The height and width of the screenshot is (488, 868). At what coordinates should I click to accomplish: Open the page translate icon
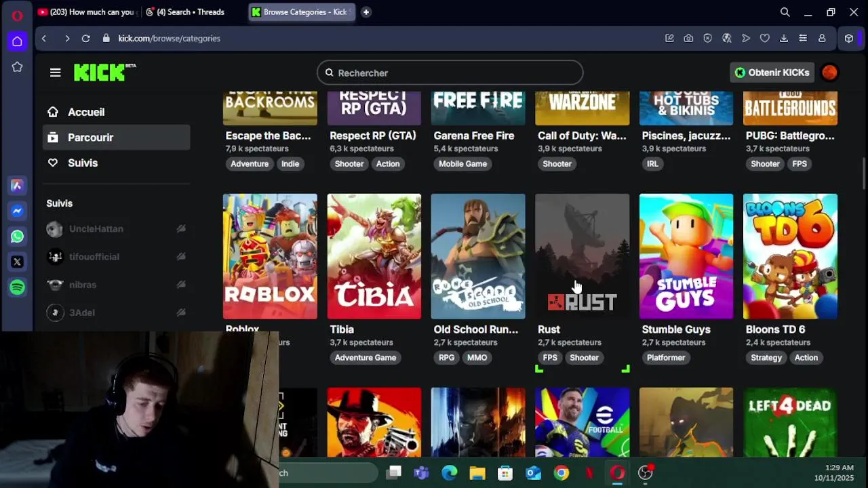pyautogui.click(x=726, y=39)
